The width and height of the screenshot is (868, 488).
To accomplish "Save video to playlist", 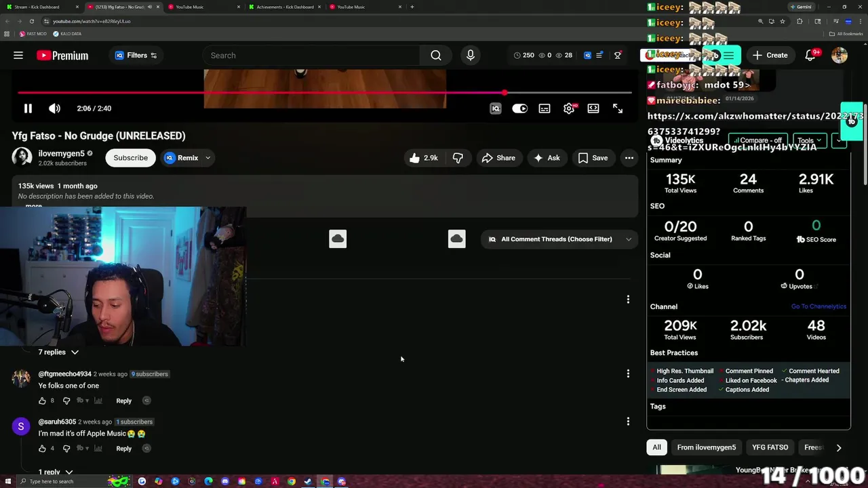I will click(593, 158).
